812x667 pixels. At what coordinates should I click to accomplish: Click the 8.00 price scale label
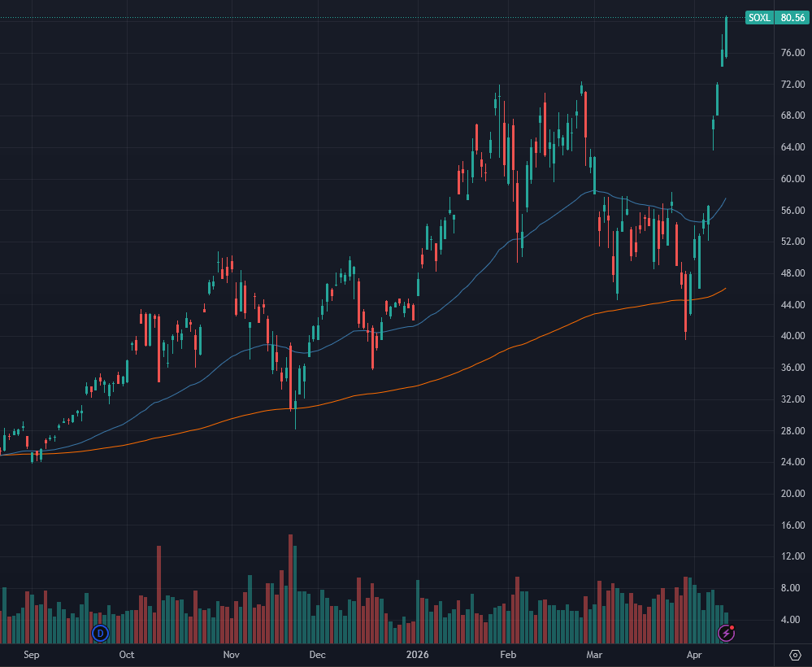tap(792, 588)
